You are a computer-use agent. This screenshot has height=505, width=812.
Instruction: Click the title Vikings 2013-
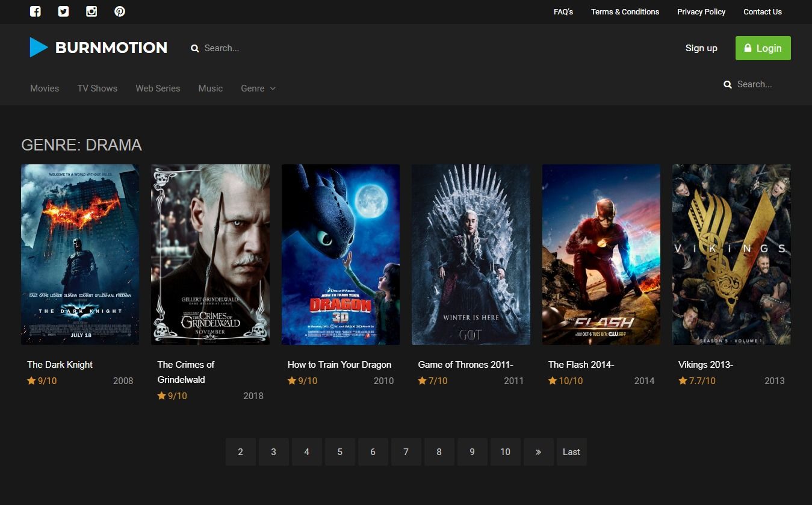[x=705, y=365]
